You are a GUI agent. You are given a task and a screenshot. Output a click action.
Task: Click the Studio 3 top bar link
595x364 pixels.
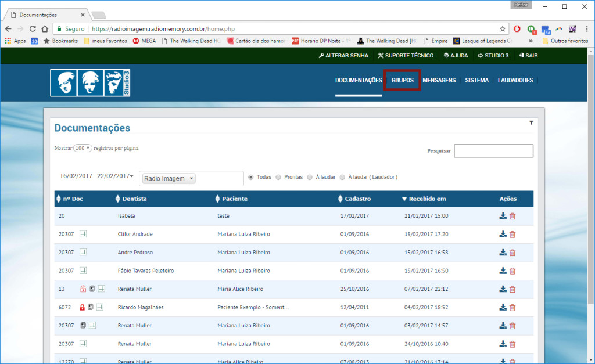click(493, 55)
